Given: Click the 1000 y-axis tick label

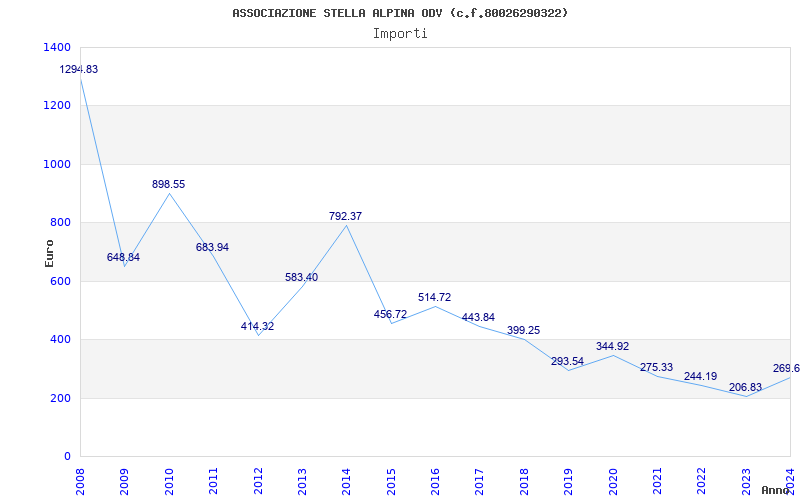Looking at the screenshot, I should [x=57, y=164].
